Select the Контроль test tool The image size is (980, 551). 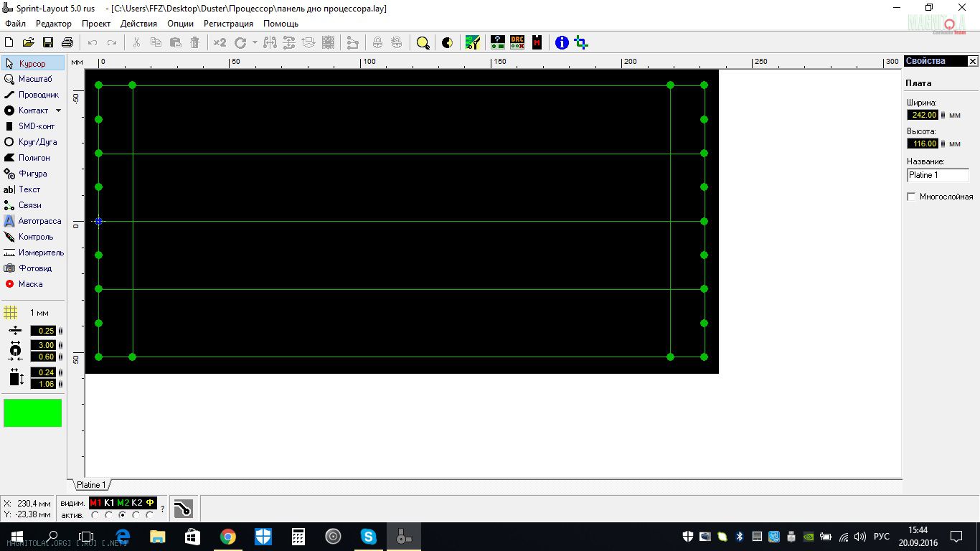coord(33,237)
